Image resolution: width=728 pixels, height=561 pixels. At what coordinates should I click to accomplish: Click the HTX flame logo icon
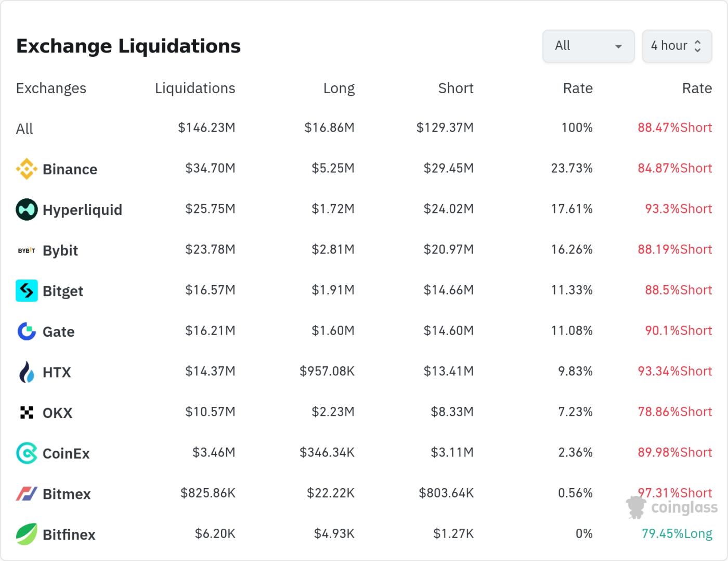click(x=27, y=372)
